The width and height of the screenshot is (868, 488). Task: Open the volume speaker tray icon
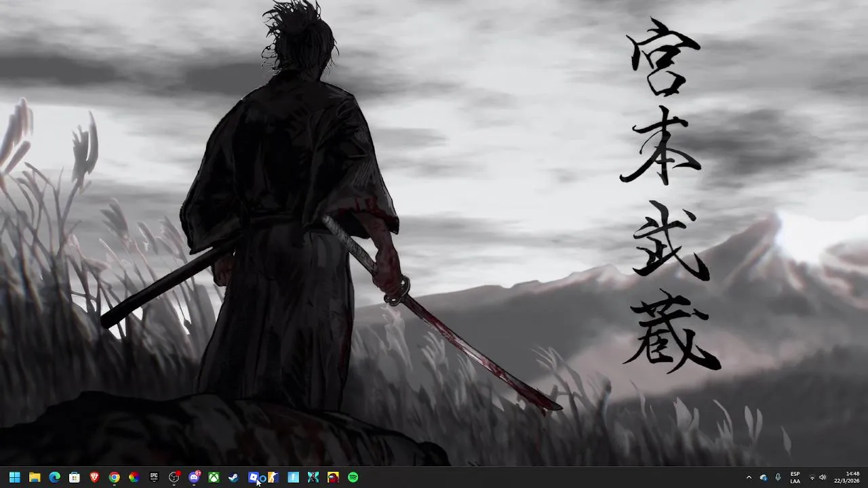[x=823, y=477]
